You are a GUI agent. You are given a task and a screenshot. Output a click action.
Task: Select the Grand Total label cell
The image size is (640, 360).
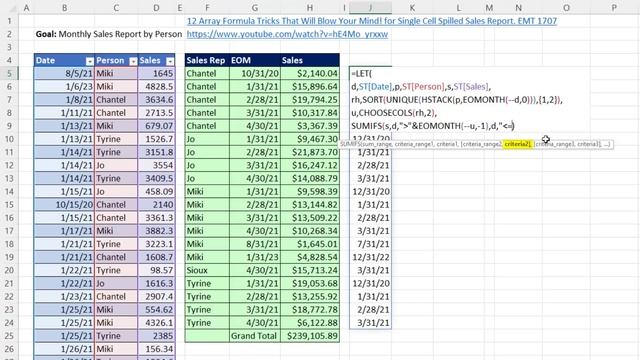pos(255,336)
